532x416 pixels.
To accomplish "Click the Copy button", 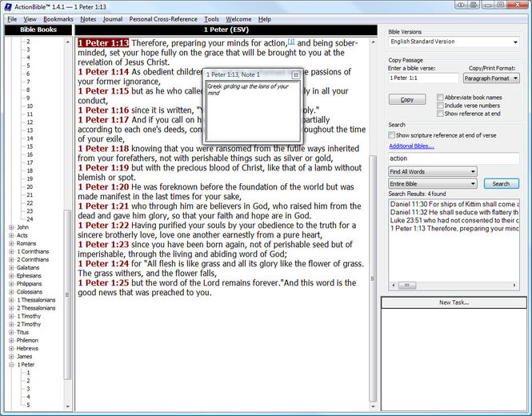I will click(407, 99).
